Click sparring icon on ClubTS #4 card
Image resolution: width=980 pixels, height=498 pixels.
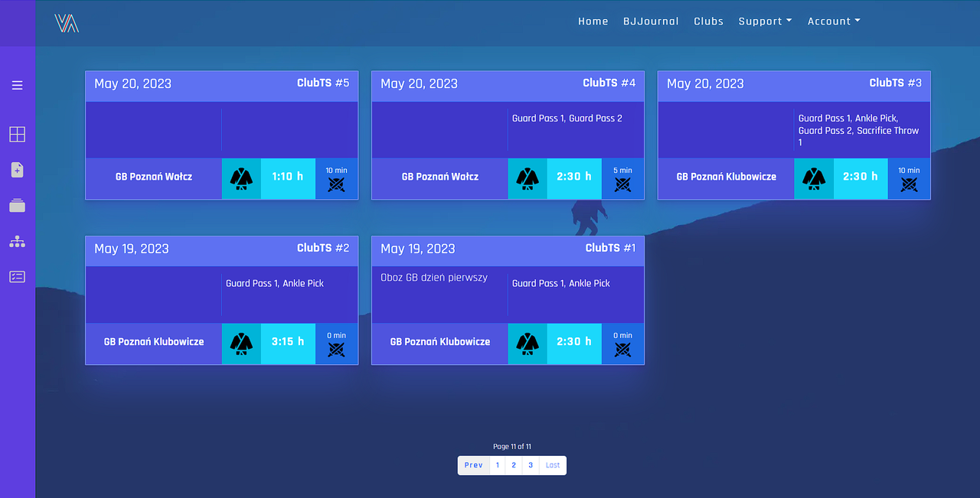click(x=622, y=184)
